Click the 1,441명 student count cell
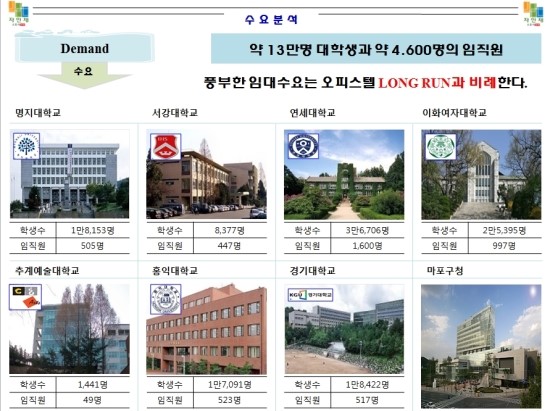550x411 pixels. coord(93,385)
